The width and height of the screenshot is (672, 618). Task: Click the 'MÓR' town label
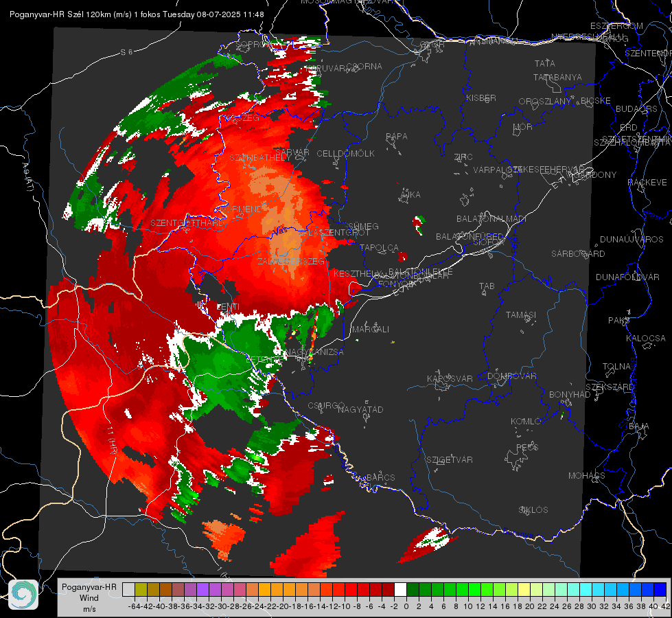click(x=523, y=127)
